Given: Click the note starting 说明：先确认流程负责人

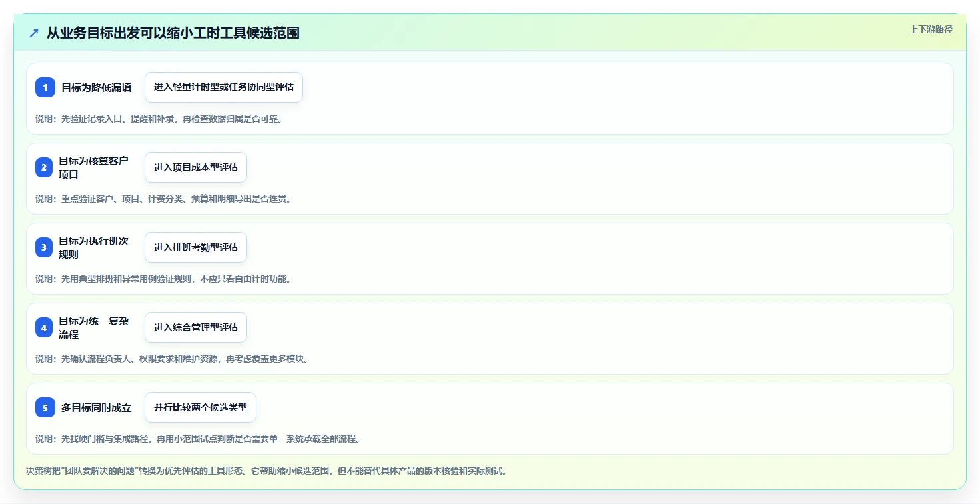Looking at the screenshot, I should click(172, 359).
